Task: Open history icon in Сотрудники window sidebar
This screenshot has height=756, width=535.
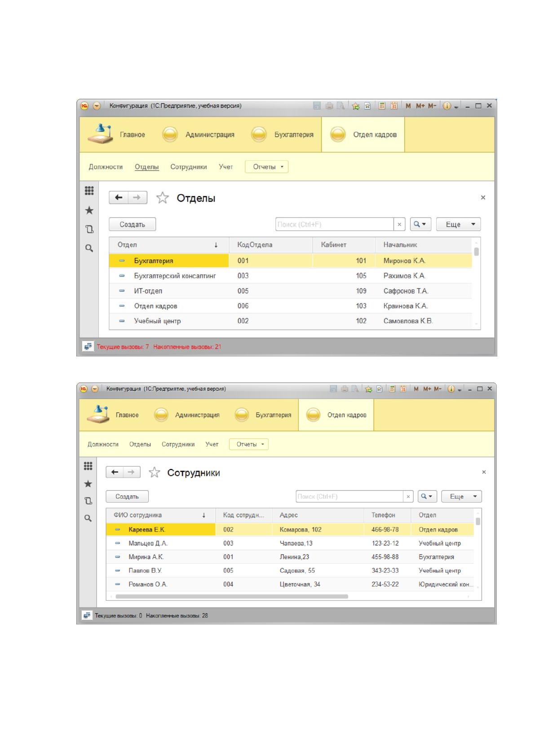Action: (88, 501)
